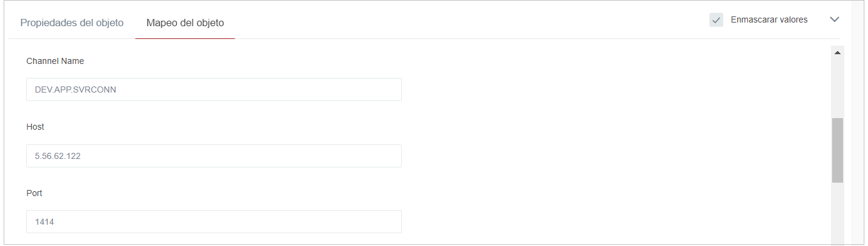This screenshot has width=868, height=246.
Task: Click the Host field label
Action: [35, 127]
